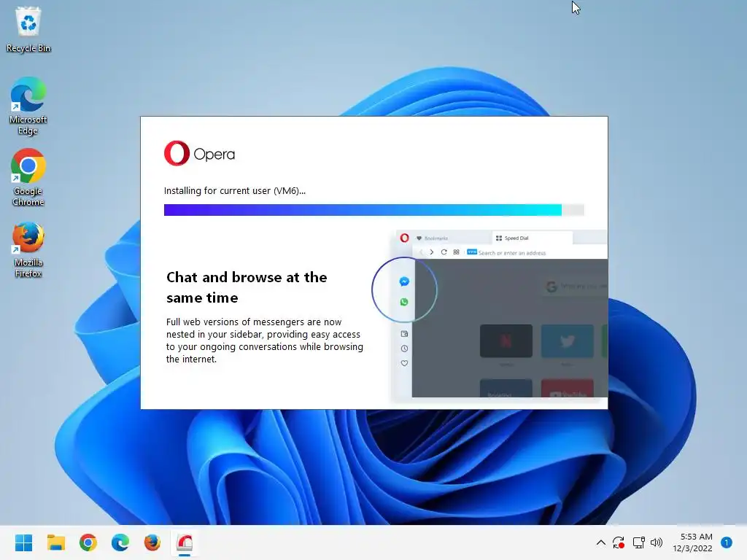Click the snapshot icon in sidebar preview
This screenshot has height=560, width=747.
click(404, 334)
